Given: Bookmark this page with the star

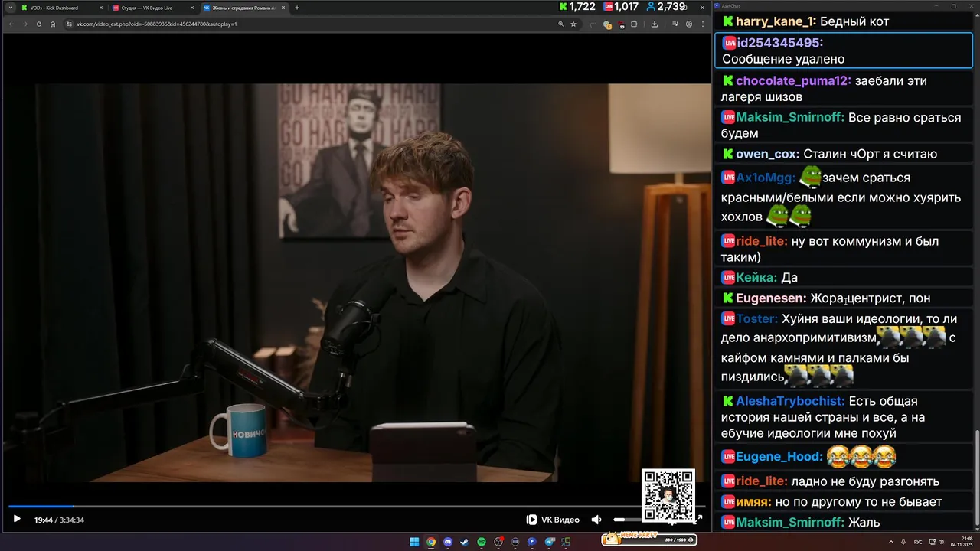Looking at the screenshot, I should pos(573,24).
